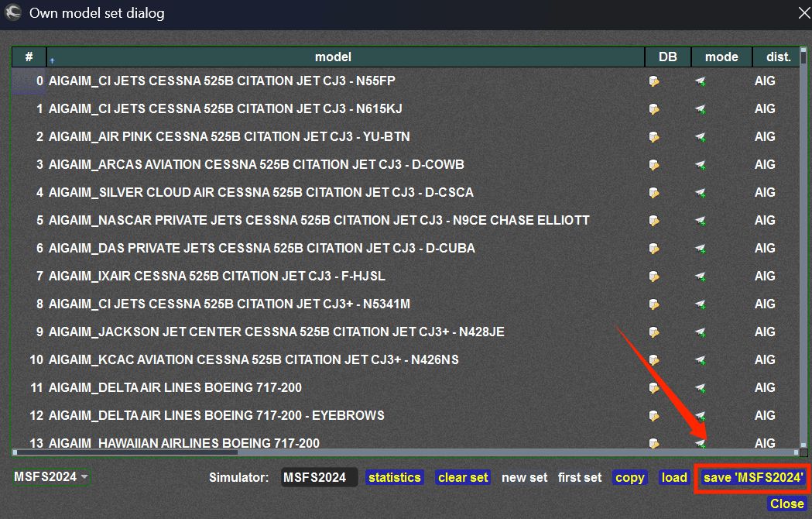Click mode plane icon for NASCAR PRIVATE JETS row
Screen dimensions: 812x519
[x=700, y=221]
